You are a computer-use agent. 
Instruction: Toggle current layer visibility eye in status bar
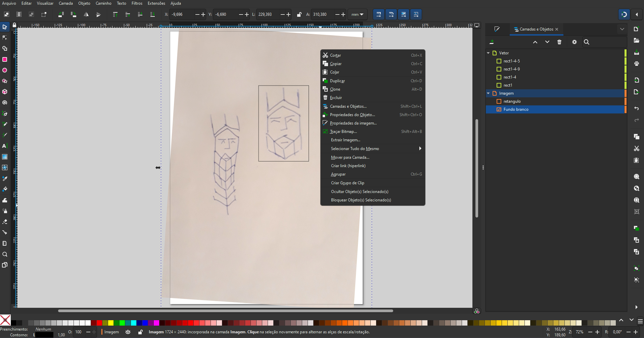click(128, 332)
